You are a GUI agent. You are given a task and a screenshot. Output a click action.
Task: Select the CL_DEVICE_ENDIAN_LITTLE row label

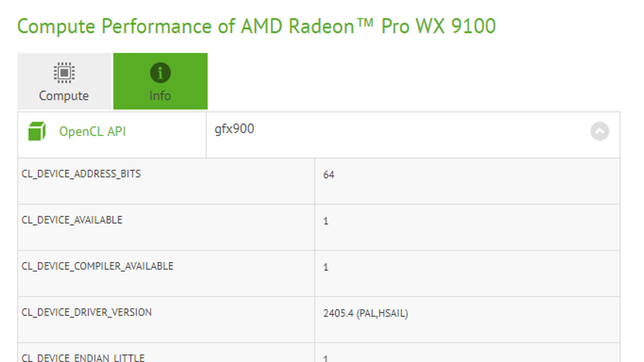(x=83, y=358)
